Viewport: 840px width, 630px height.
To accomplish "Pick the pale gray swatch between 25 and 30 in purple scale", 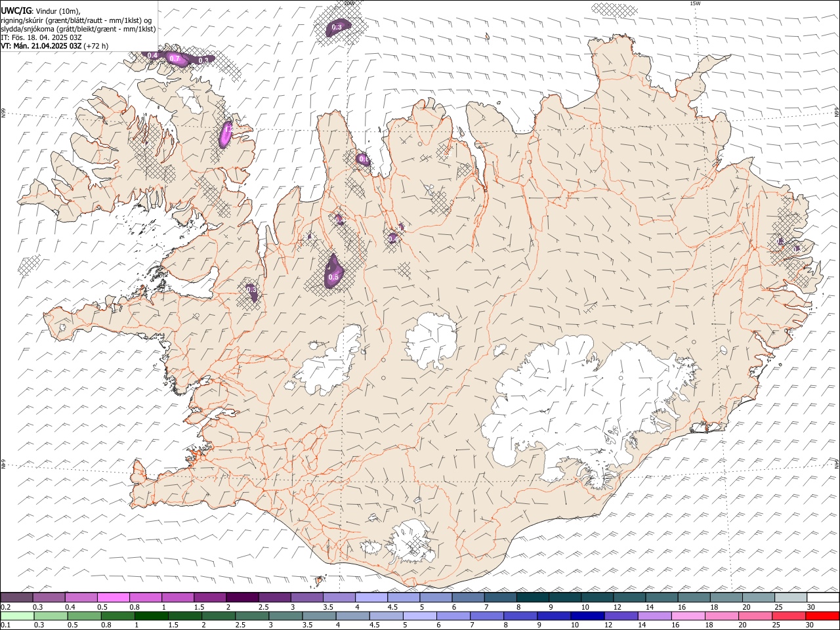I will pyautogui.click(x=791, y=598).
